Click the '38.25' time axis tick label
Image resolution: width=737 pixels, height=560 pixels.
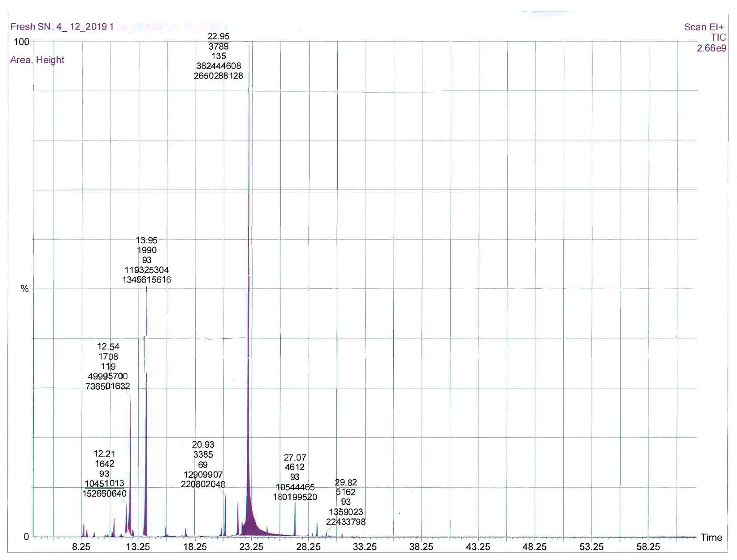click(421, 547)
